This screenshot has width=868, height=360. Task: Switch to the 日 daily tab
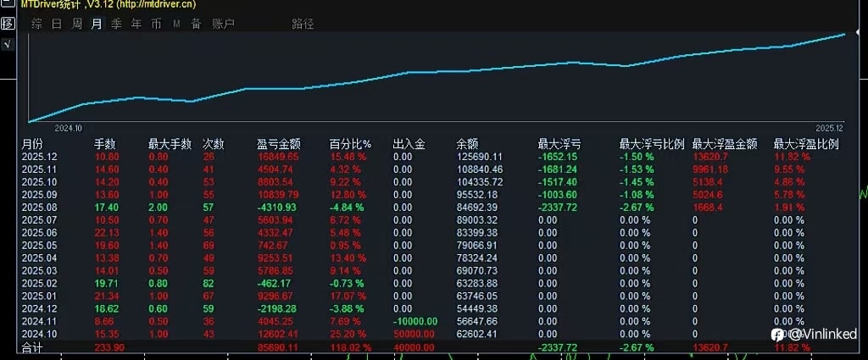click(57, 24)
